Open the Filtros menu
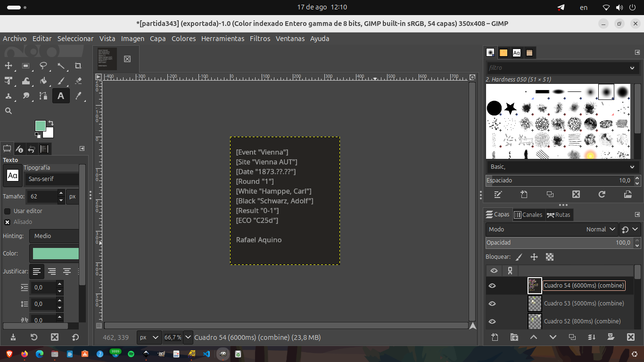Screen dimensions: 644x362 pos(260,39)
